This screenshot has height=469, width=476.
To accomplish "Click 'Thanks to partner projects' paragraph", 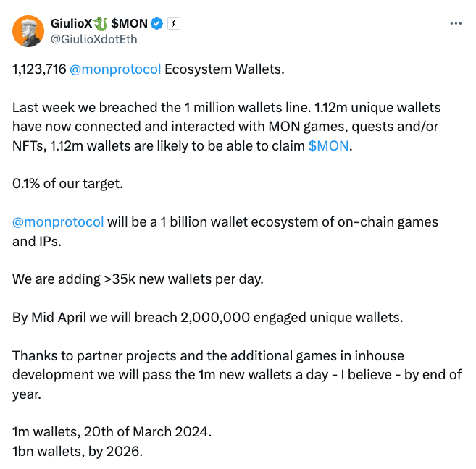I will click(237, 375).
